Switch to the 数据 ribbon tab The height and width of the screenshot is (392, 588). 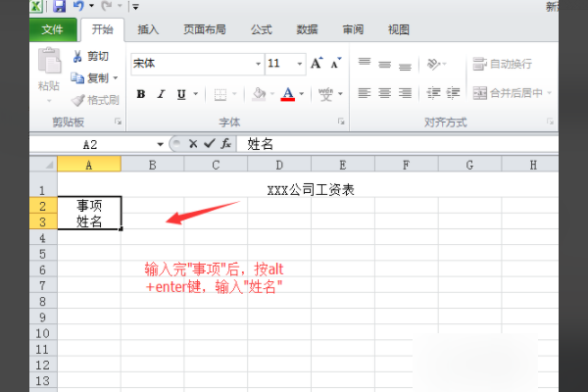[307, 29]
